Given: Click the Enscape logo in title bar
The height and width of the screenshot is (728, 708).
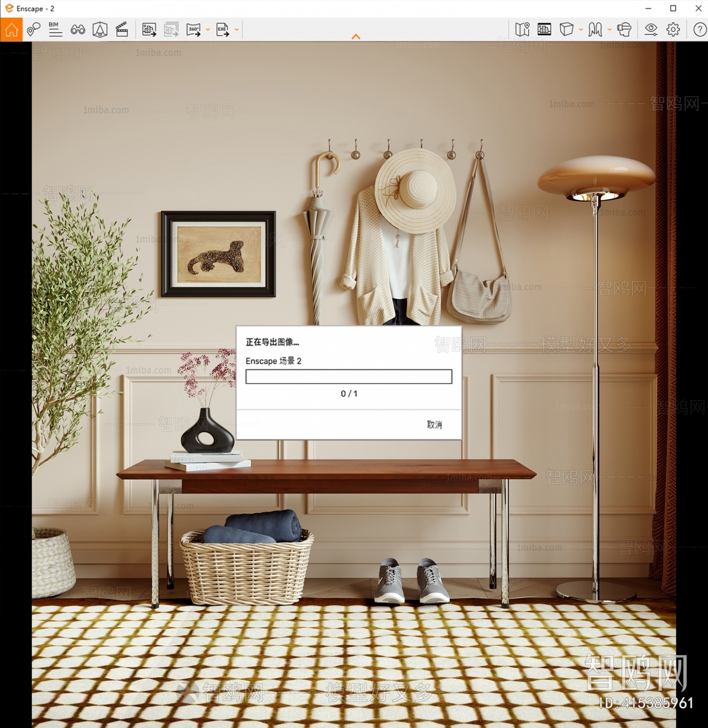Looking at the screenshot, I should pos(9,8).
